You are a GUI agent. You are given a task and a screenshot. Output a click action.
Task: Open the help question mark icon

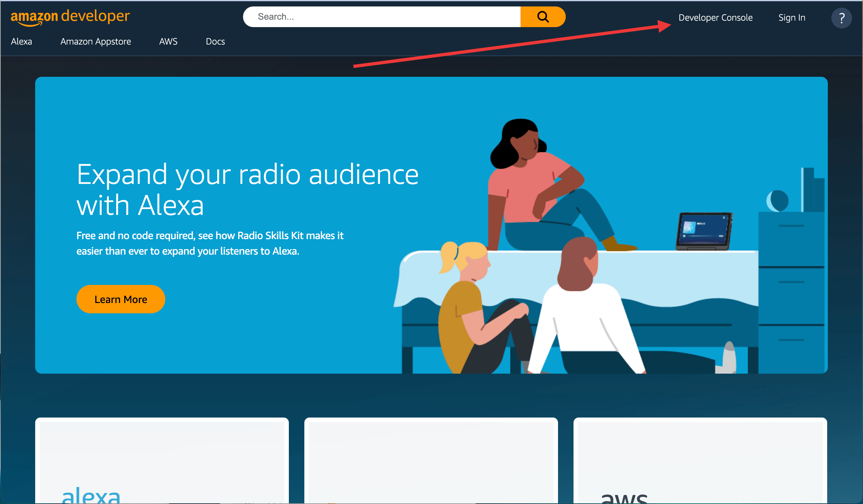pyautogui.click(x=841, y=18)
